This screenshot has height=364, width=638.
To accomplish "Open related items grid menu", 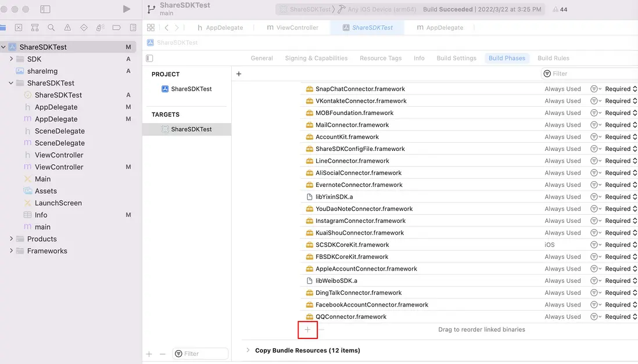I will click(x=151, y=28).
